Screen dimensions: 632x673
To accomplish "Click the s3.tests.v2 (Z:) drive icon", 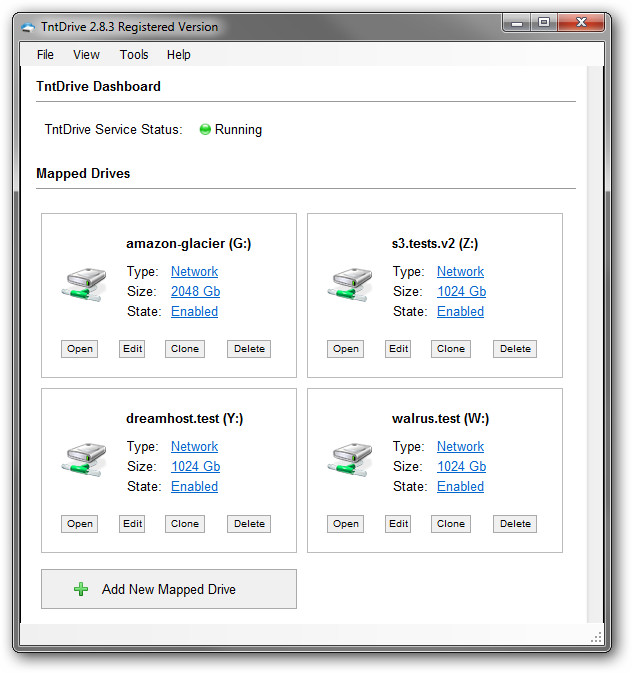I will [350, 284].
